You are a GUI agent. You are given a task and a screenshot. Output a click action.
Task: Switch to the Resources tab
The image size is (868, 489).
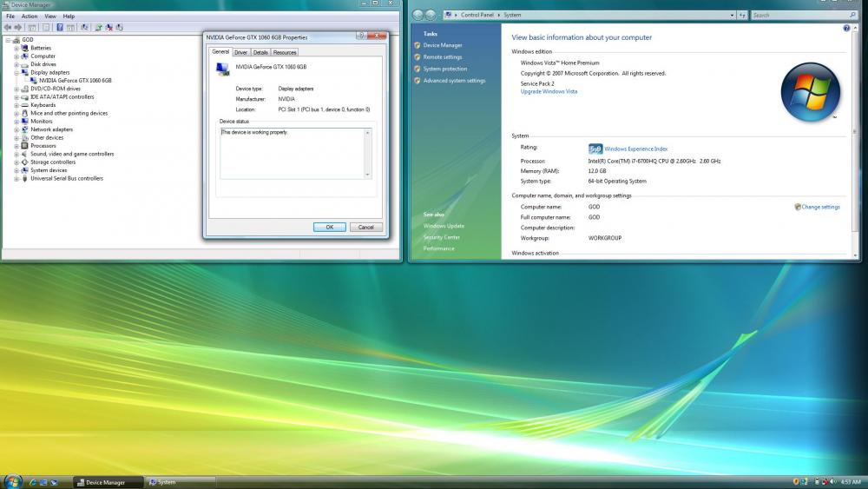(x=285, y=52)
